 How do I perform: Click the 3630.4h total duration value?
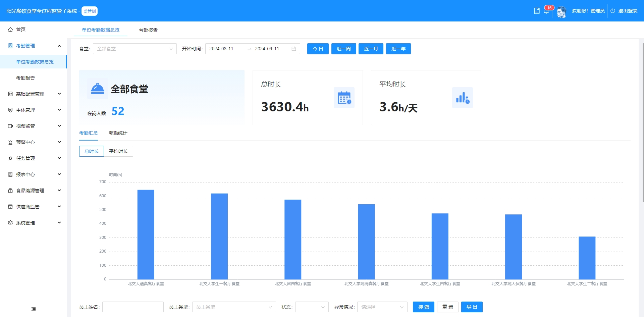pyautogui.click(x=285, y=107)
